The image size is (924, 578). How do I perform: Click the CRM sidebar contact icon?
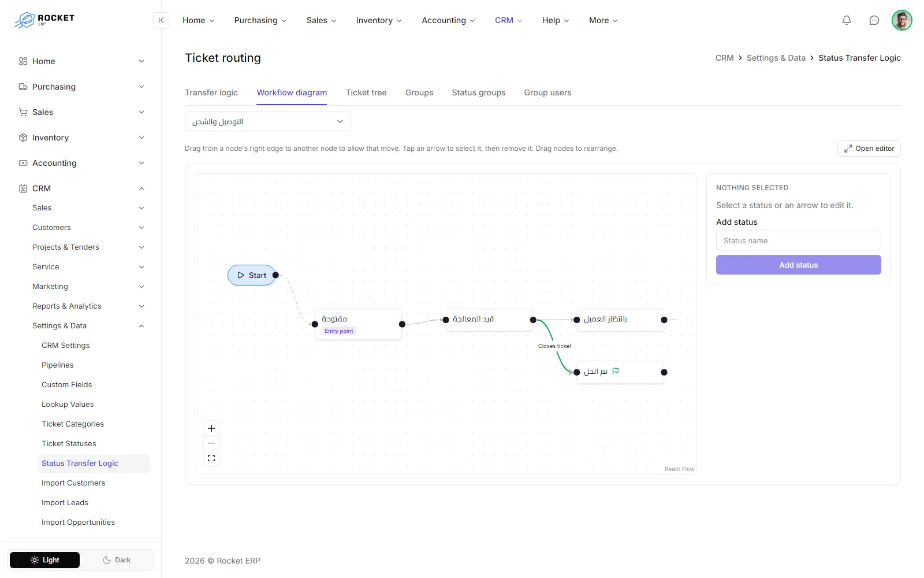(x=23, y=188)
